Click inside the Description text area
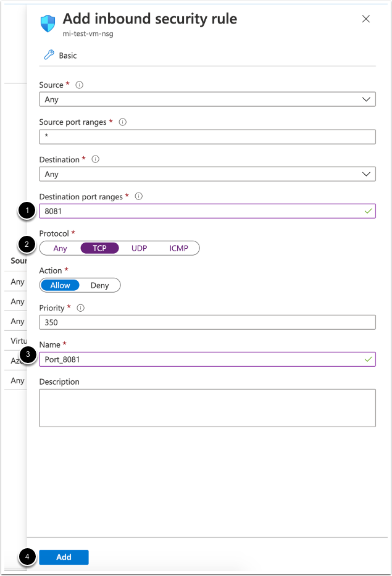This screenshot has width=392, height=576. [207, 407]
